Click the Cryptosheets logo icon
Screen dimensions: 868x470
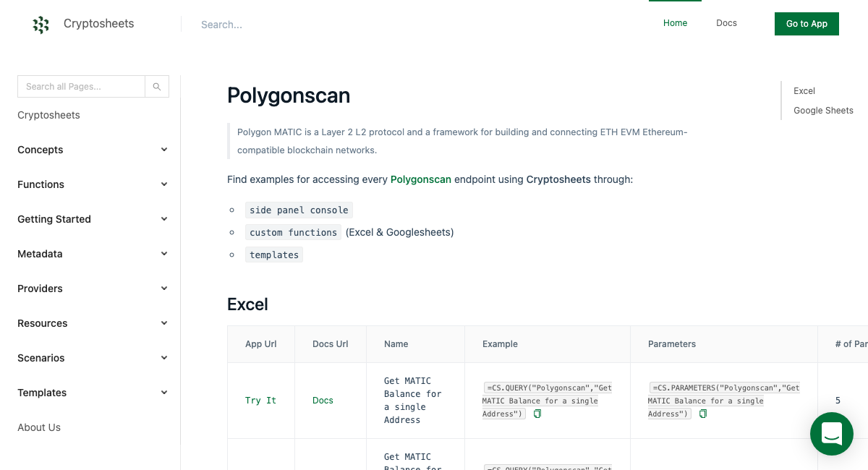click(x=41, y=24)
